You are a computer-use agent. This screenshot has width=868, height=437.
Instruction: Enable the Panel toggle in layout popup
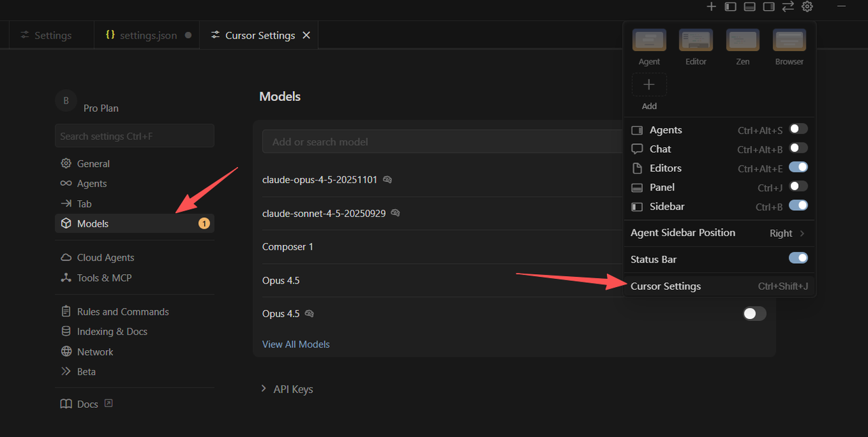pyautogui.click(x=798, y=186)
